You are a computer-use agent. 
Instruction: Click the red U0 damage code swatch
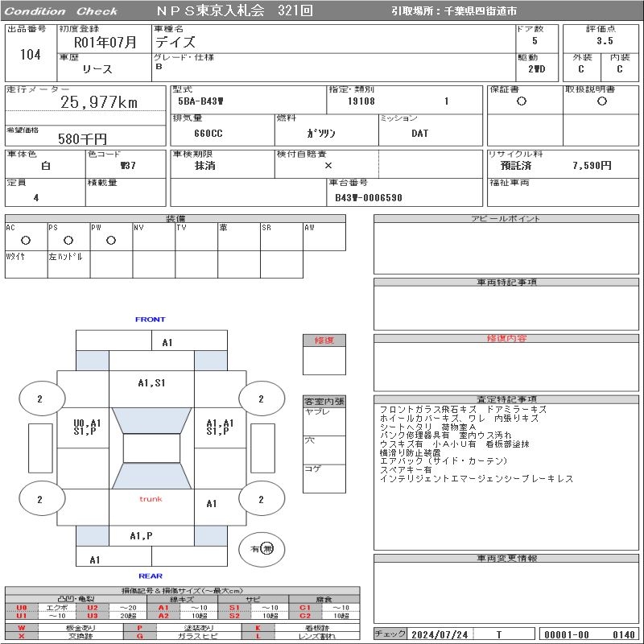[22, 608]
